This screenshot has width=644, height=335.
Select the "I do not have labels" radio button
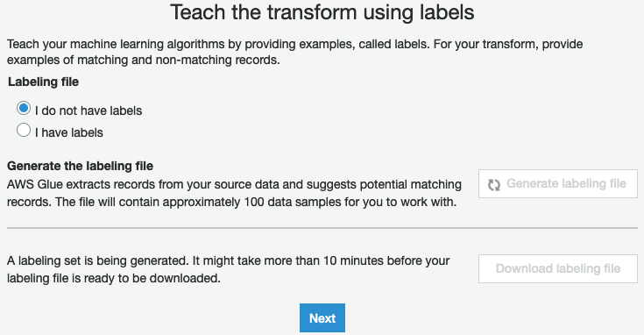[24, 109]
